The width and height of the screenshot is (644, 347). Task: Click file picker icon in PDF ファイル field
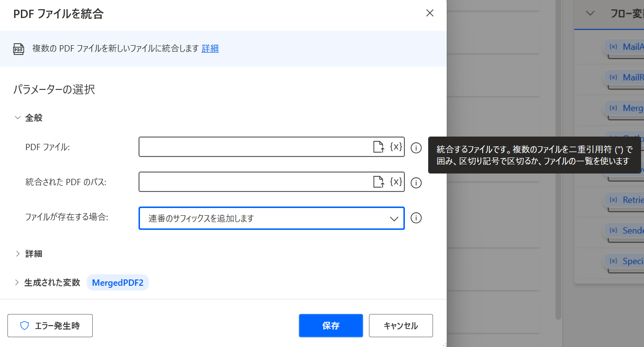[x=379, y=147]
